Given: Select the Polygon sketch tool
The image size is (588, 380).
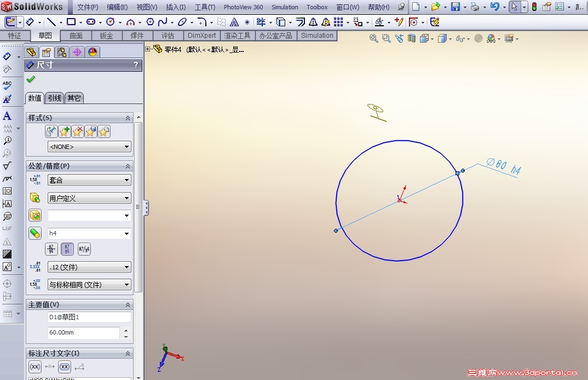Looking at the screenshot, I should click(150, 22).
